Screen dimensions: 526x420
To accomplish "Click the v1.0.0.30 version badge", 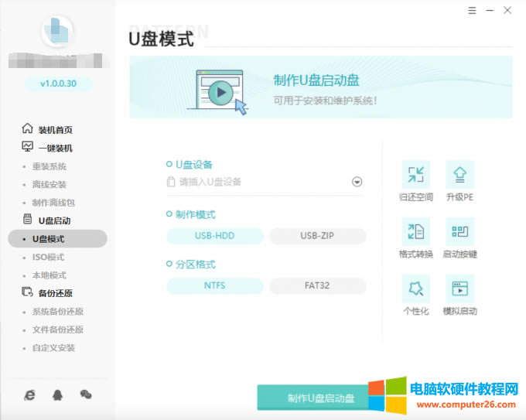I will point(58,84).
